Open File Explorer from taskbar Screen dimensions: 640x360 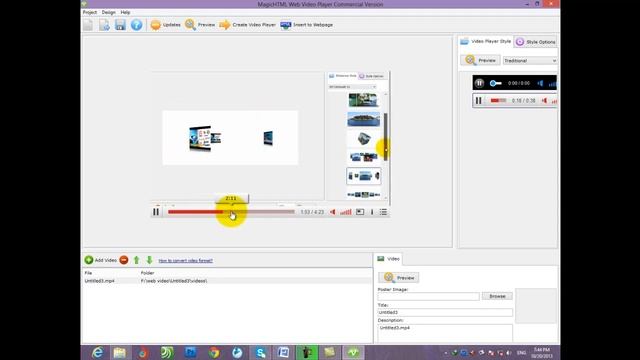[x=120, y=352]
